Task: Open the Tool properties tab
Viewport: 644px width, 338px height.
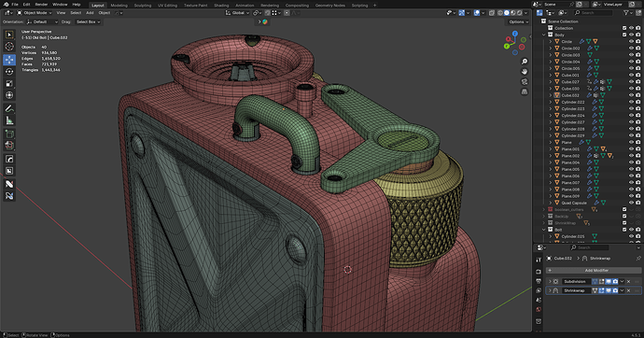Action: point(539,260)
